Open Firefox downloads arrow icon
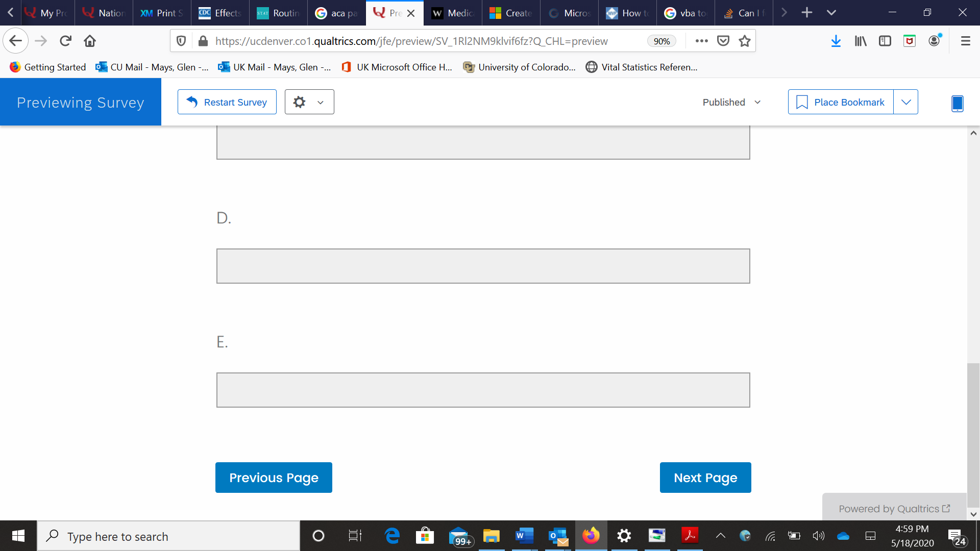The image size is (980, 551). [836, 41]
